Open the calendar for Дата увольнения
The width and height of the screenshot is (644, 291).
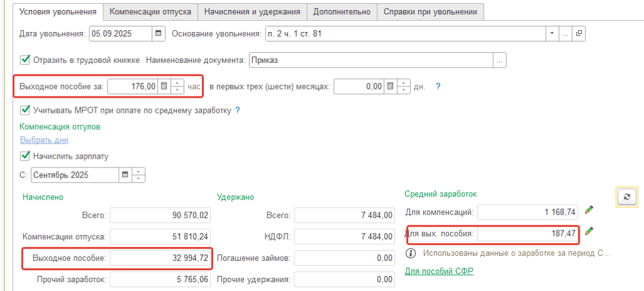tap(158, 33)
